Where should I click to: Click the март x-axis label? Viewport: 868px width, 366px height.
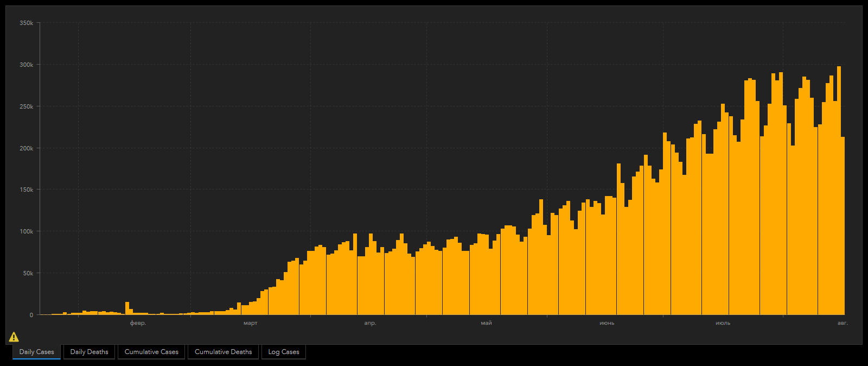(x=250, y=323)
